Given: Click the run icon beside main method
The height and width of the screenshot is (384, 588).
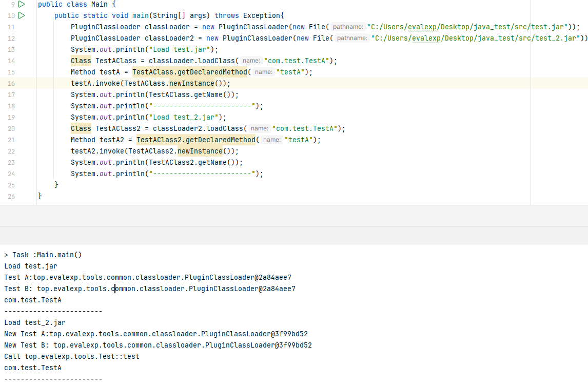Looking at the screenshot, I should pyautogui.click(x=21, y=15).
